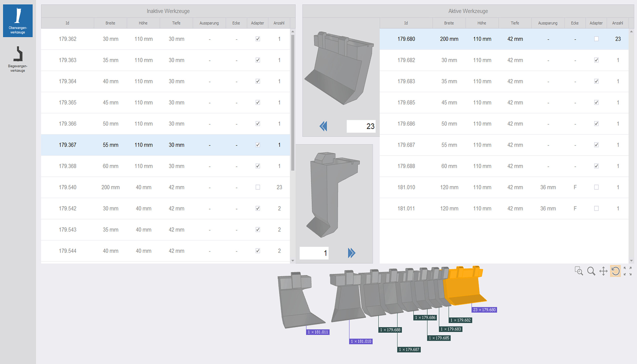Viewport: 637px width, 364px height.
Task: Click the double right arrow activate button
Action: (351, 253)
